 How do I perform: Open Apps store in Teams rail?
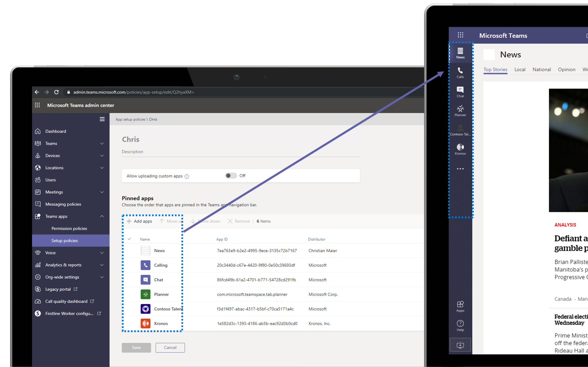tap(460, 306)
